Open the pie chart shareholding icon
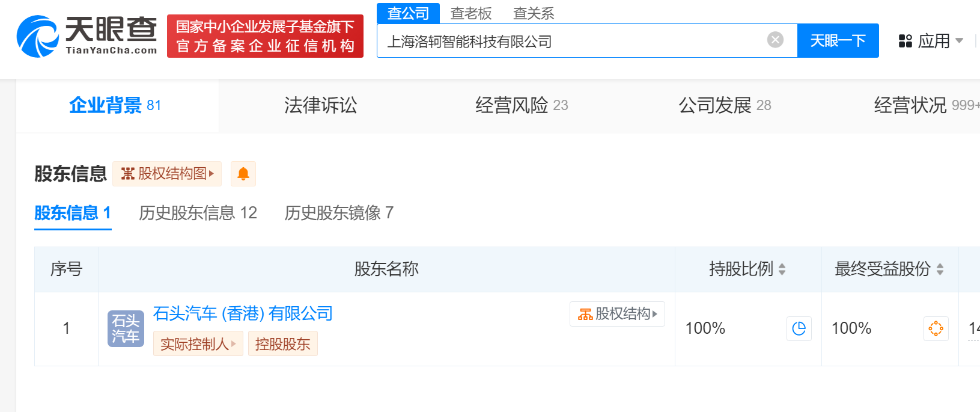The image size is (980, 412). click(x=799, y=328)
